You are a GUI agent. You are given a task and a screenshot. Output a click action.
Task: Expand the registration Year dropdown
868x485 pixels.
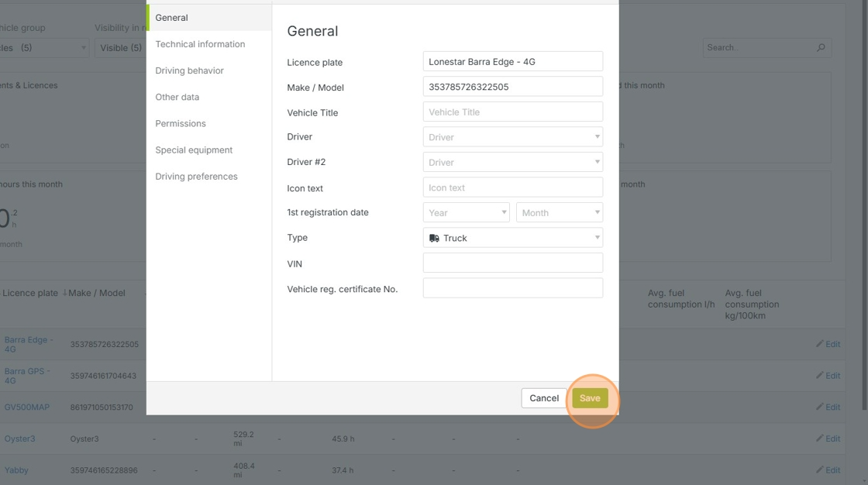[466, 212]
